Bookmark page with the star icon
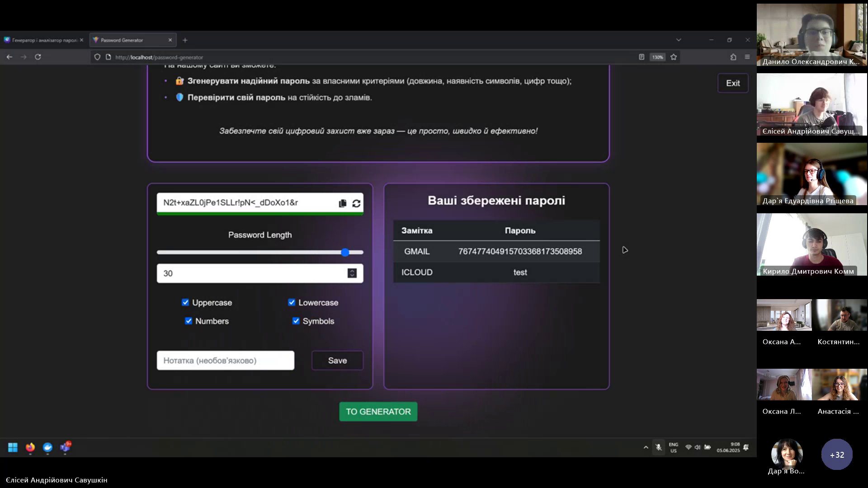The width and height of the screenshot is (868, 488). pyautogui.click(x=674, y=57)
